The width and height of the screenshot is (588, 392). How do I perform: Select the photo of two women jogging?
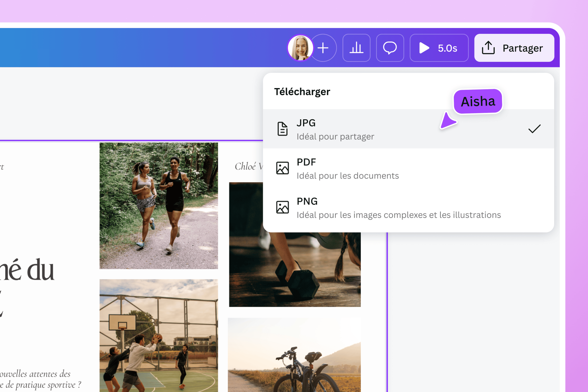(x=159, y=206)
